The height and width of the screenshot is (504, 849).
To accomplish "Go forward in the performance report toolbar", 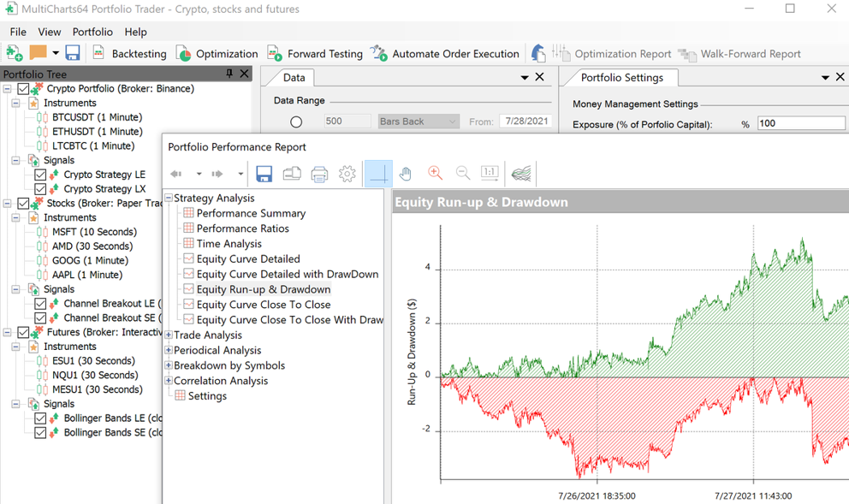I will (217, 174).
